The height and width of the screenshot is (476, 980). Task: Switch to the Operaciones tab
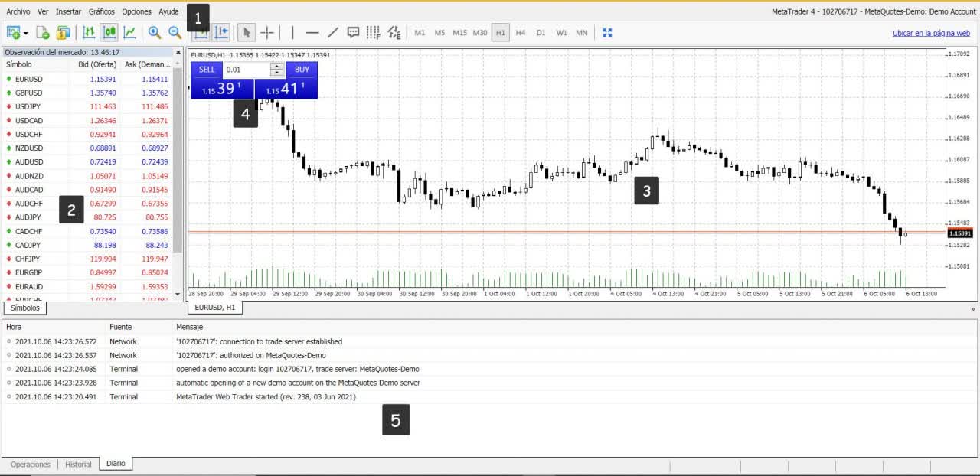coord(31,465)
